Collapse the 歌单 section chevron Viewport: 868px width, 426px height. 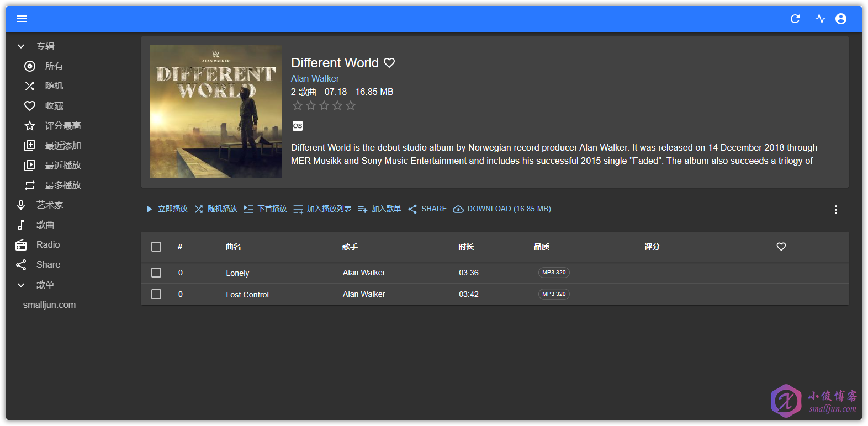[x=21, y=285]
